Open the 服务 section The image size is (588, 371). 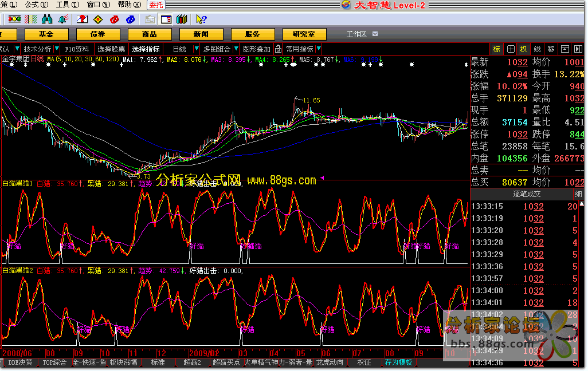(x=253, y=34)
